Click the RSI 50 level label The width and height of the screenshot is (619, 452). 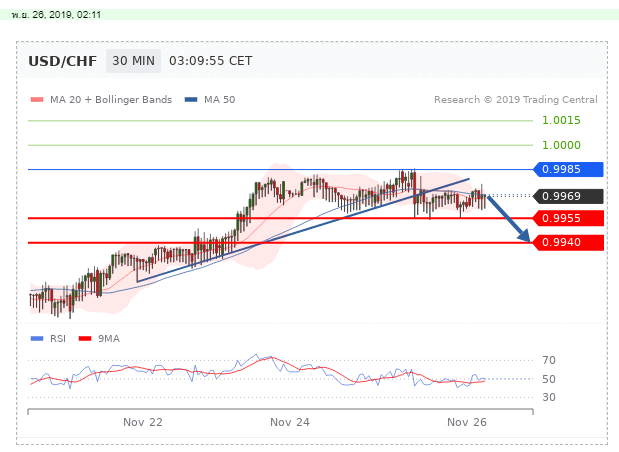(x=549, y=379)
